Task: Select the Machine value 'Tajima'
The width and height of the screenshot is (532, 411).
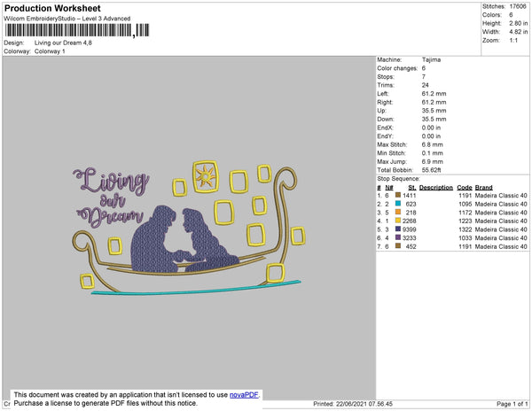Action: click(431, 59)
